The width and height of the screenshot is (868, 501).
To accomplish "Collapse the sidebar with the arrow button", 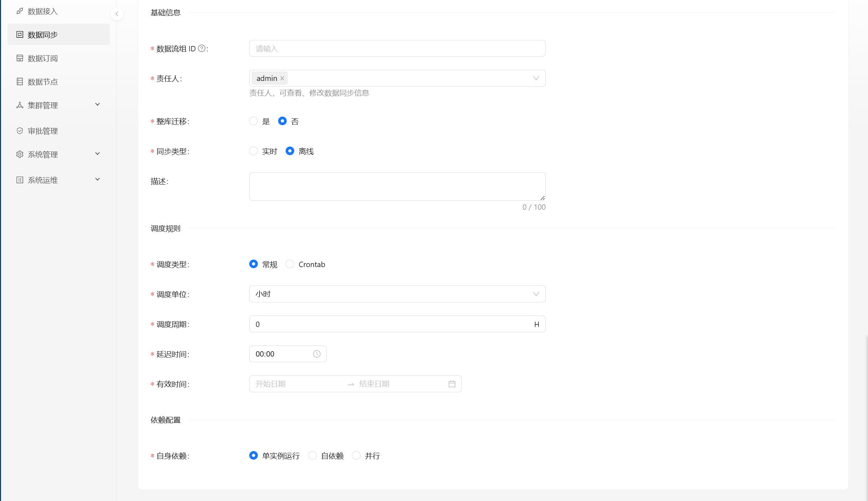I will pyautogui.click(x=117, y=14).
